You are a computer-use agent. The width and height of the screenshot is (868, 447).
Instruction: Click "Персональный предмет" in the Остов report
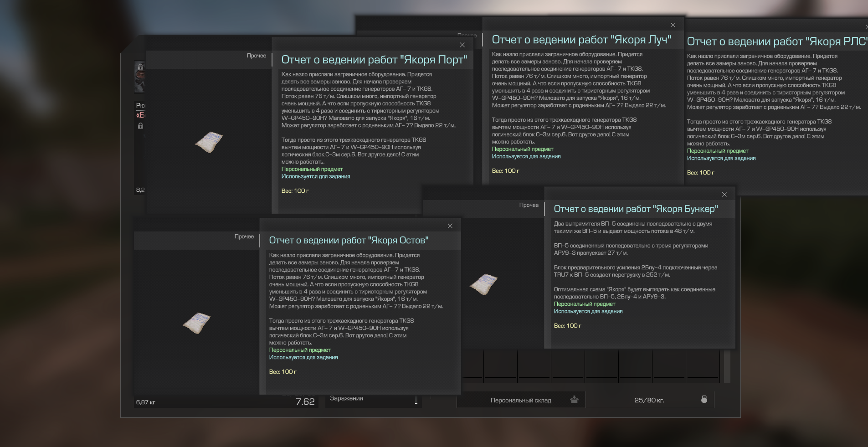(300, 350)
